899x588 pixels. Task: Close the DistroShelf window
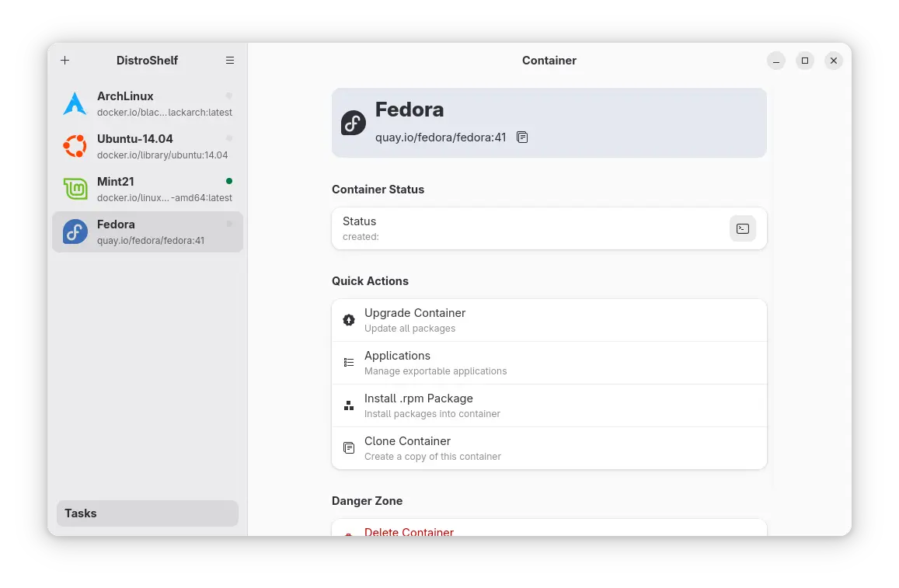tap(834, 61)
